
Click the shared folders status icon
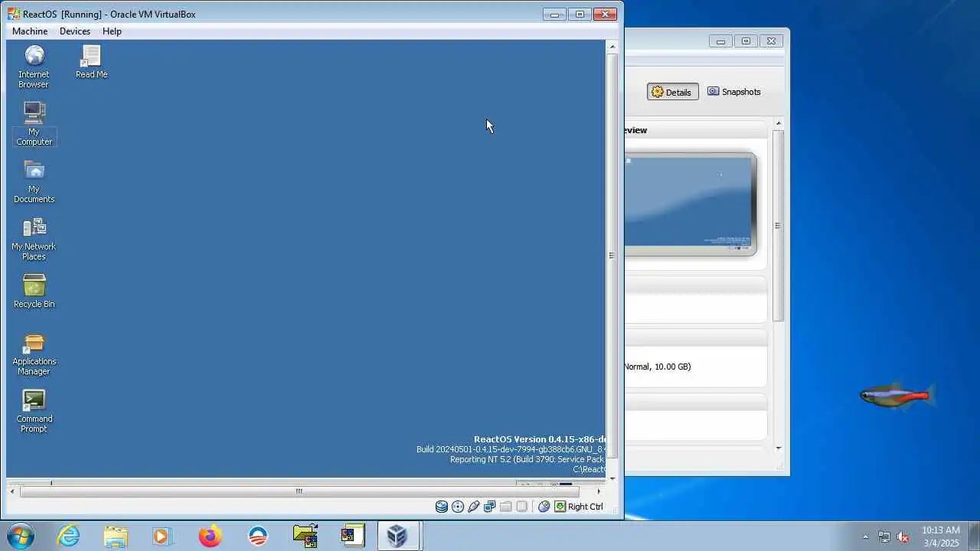[x=506, y=507]
